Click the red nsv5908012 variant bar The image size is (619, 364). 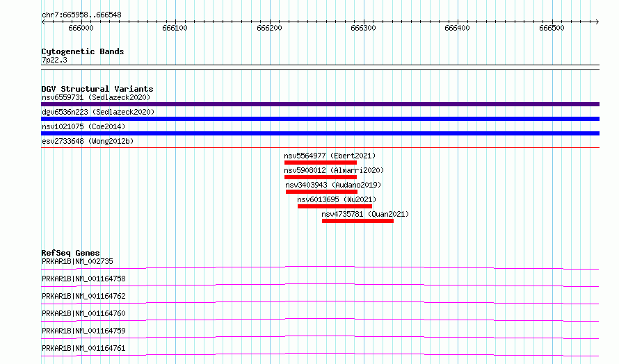tap(321, 177)
